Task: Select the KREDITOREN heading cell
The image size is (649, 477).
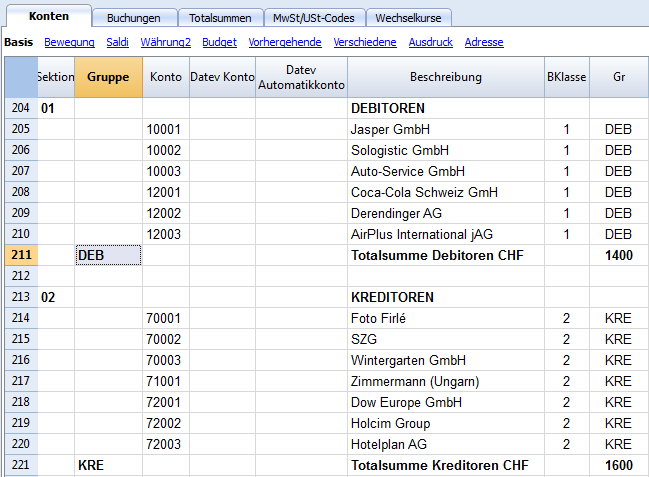Action: pos(446,297)
